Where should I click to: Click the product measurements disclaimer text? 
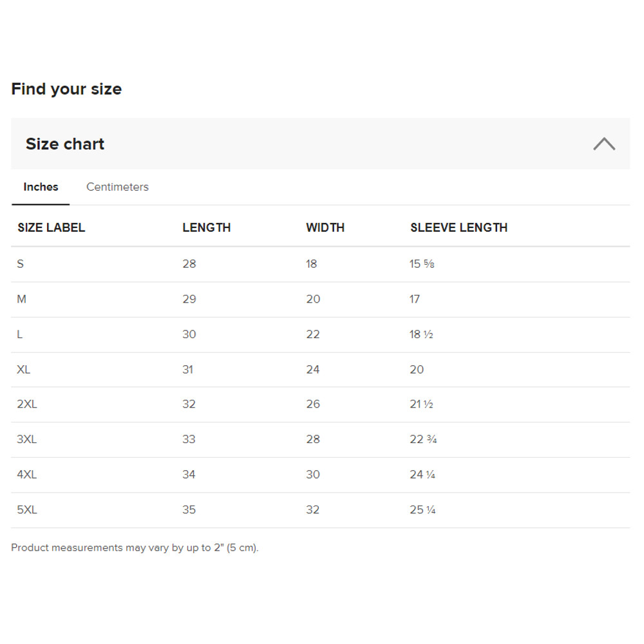pyautogui.click(x=135, y=548)
